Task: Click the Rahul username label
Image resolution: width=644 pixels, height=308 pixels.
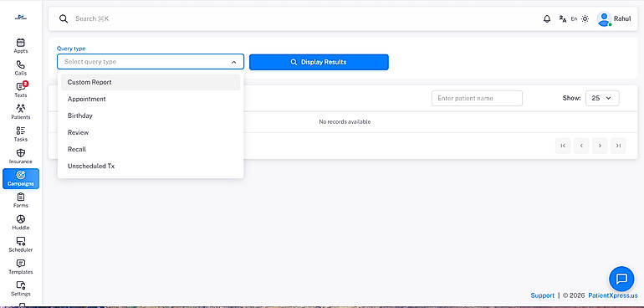Action: [622, 19]
